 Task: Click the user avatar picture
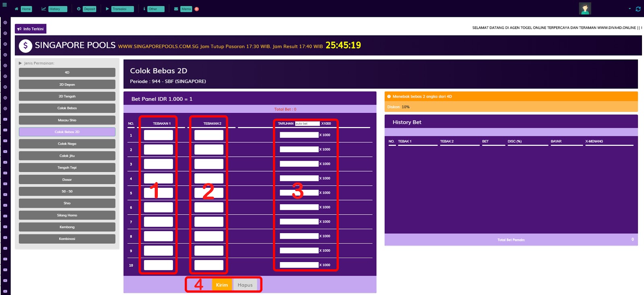point(585,8)
